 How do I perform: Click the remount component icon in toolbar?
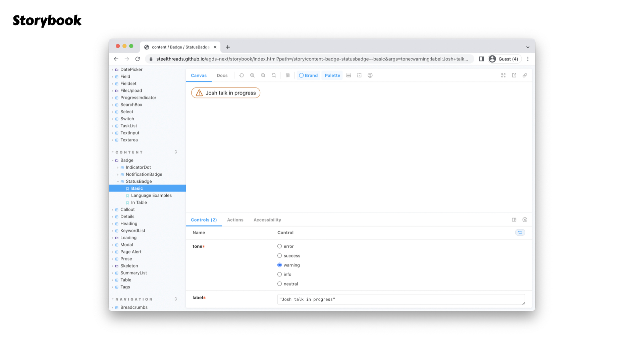click(x=241, y=75)
